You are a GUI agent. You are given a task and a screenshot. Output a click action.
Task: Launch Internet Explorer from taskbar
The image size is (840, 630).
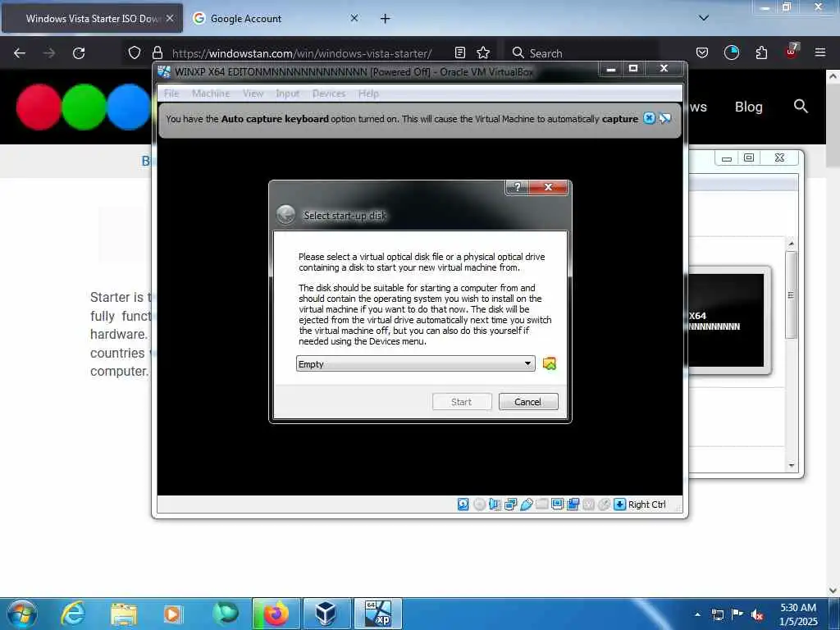(73, 614)
